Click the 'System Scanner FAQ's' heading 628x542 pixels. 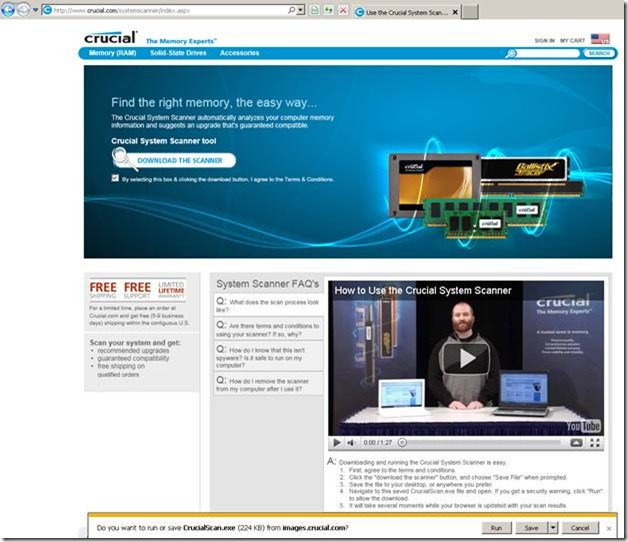268,284
